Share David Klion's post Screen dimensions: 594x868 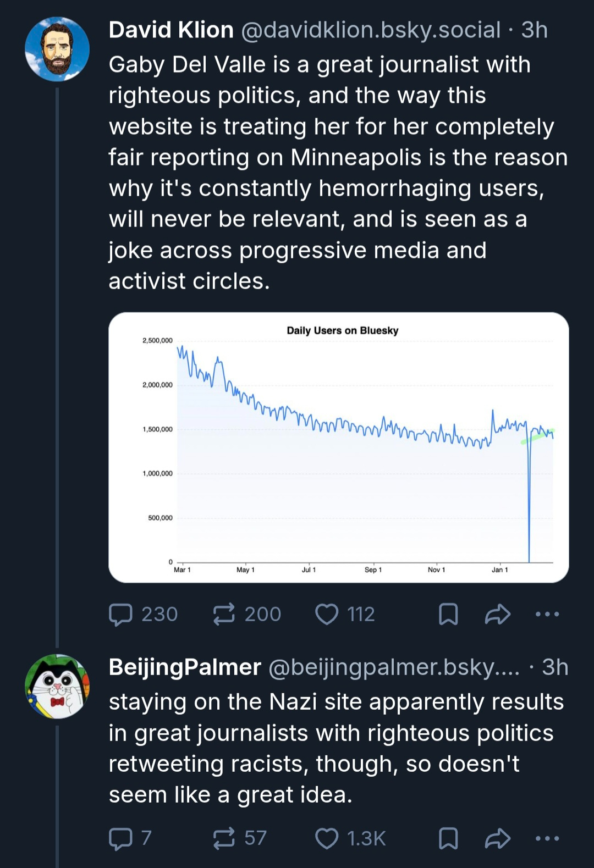(497, 614)
